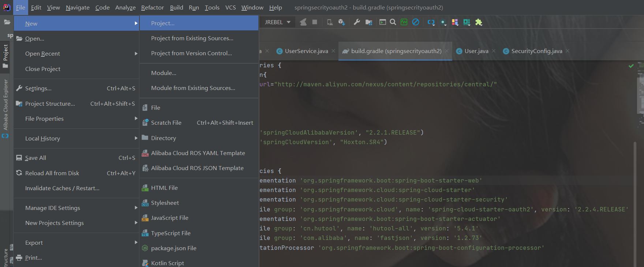This screenshot has width=644, height=267.
Task: Toggle the Alibaba Cloud Explorer side button
Action: 5,108
